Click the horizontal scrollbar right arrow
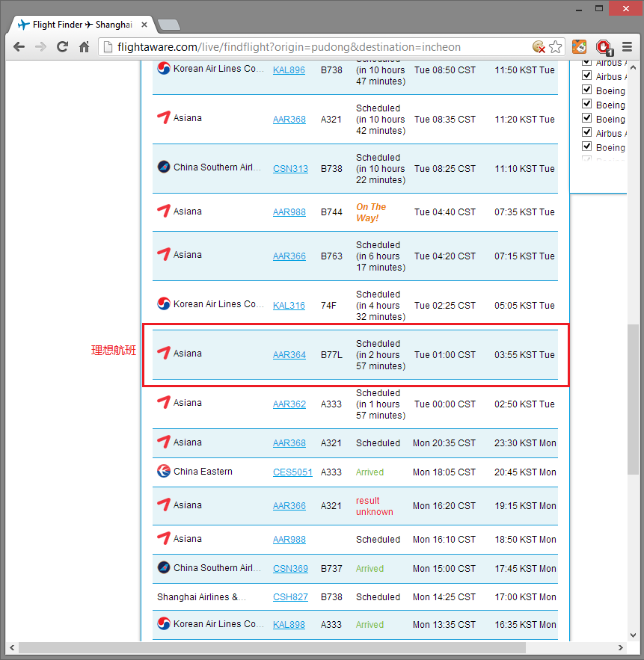The width and height of the screenshot is (644, 660). coord(620,647)
